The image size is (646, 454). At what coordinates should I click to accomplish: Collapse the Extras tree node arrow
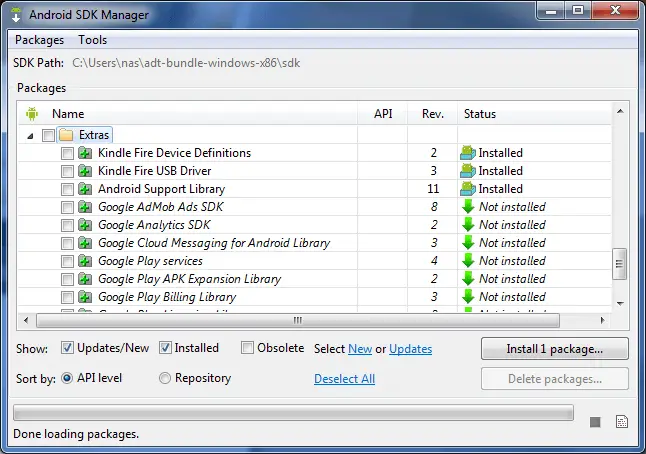30,136
